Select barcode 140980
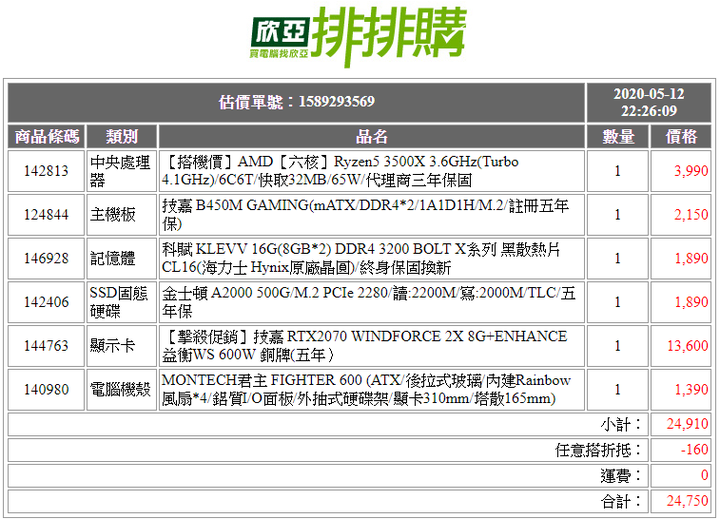 [x=46, y=389]
